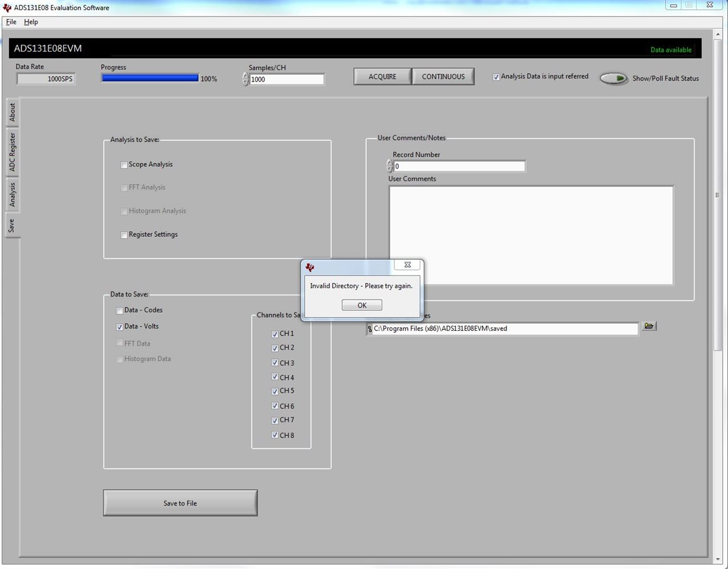Uncheck the CH 8 channel checkbox
Viewport: 728px width, 569px height.
(x=275, y=435)
